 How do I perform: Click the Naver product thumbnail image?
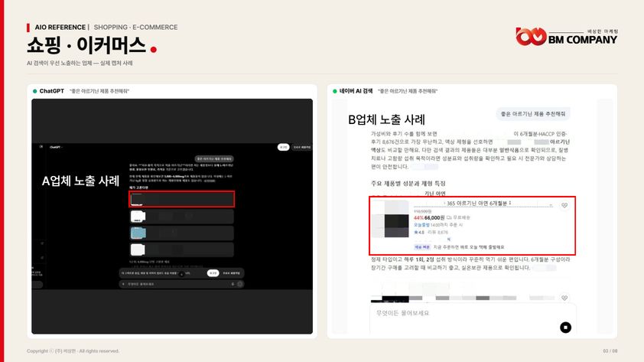390,220
